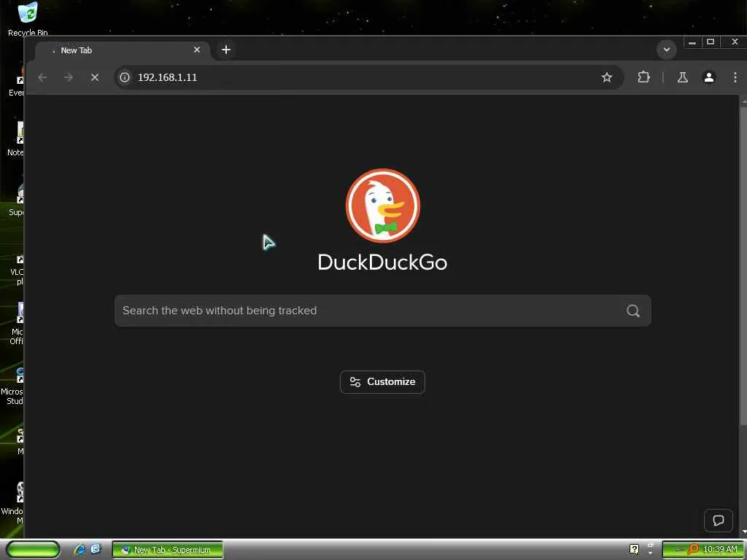The height and width of the screenshot is (560, 747).
Task: Click the 10:39 AM clock
Action: [720, 550]
